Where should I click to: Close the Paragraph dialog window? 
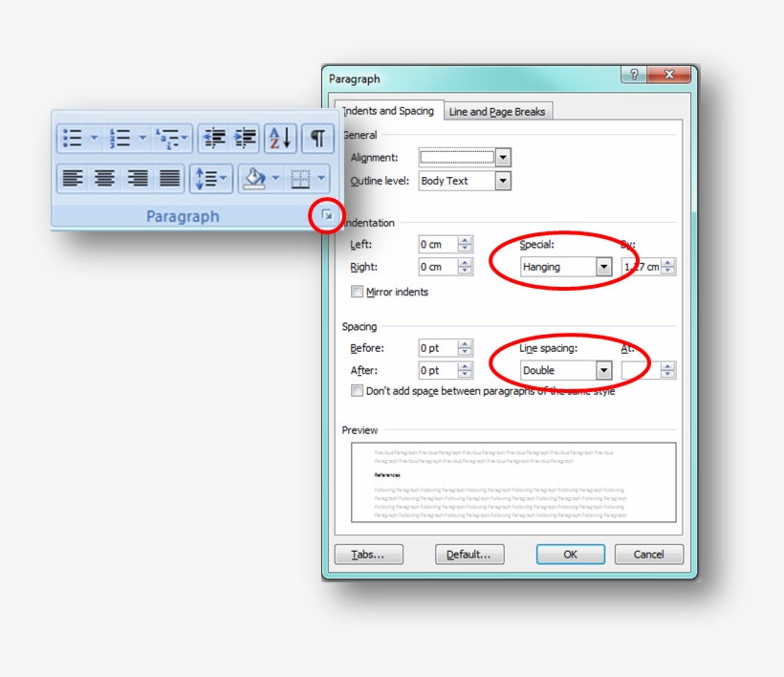(669, 75)
